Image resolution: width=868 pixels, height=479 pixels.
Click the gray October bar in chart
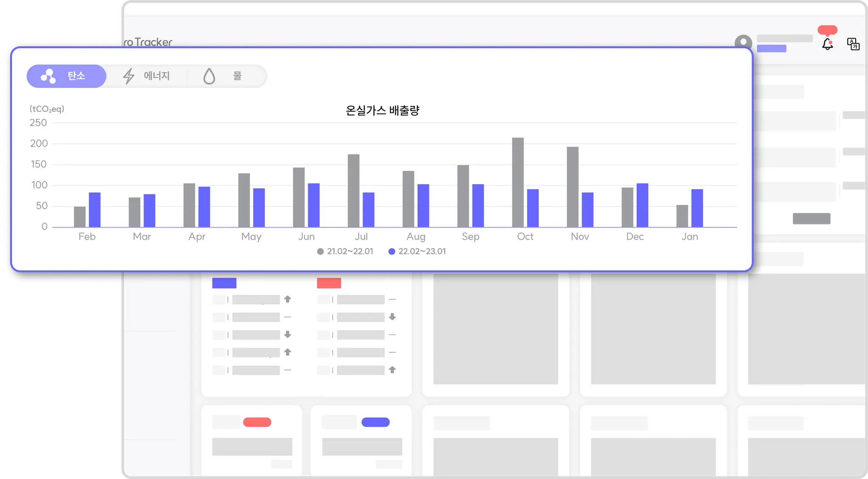517,182
